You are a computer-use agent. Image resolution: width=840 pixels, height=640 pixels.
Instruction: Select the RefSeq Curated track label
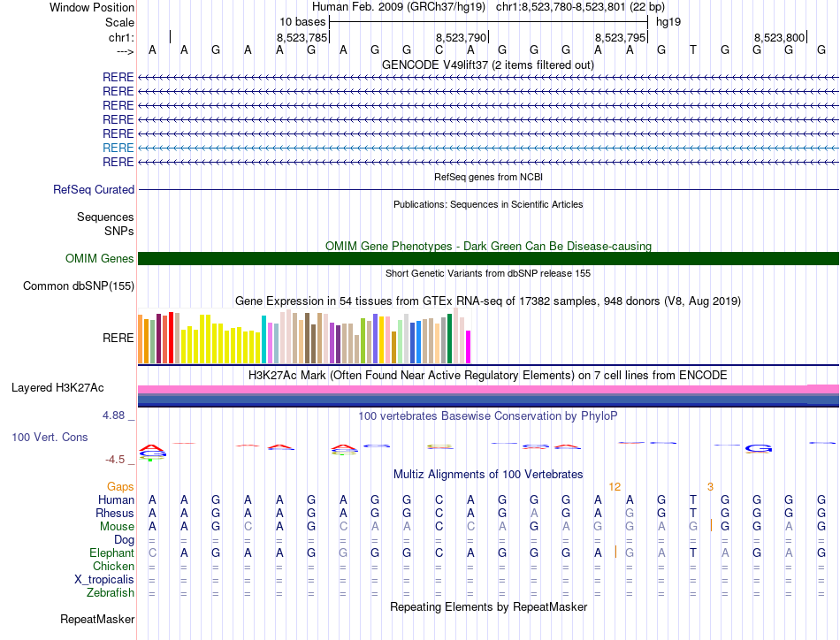pyautogui.click(x=94, y=189)
